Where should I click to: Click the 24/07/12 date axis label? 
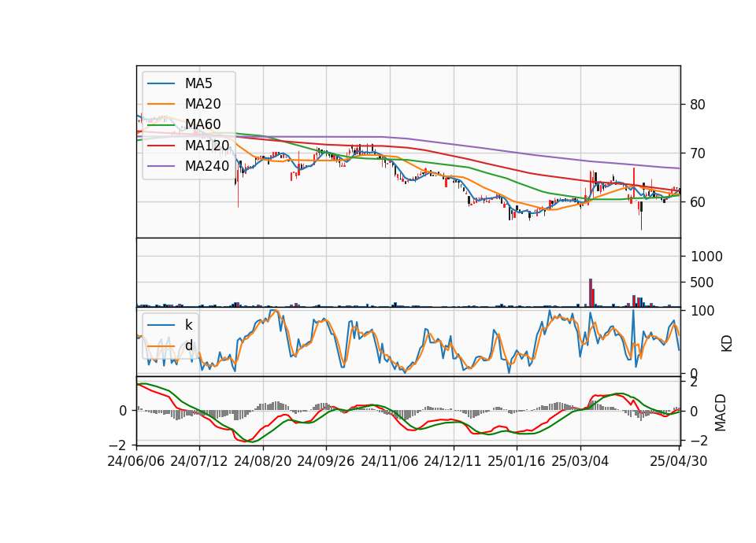pyautogui.click(x=199, y=461)
